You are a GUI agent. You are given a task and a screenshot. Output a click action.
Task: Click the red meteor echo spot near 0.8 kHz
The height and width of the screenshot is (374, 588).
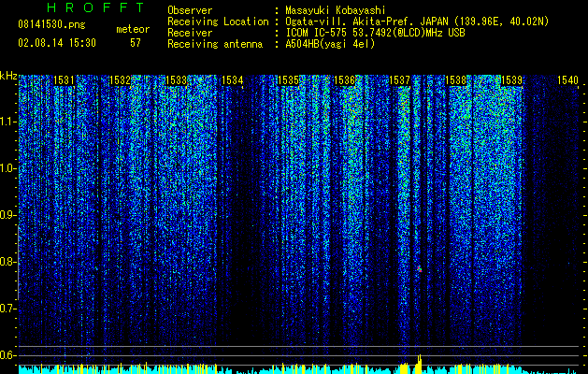tap(420, 269)
